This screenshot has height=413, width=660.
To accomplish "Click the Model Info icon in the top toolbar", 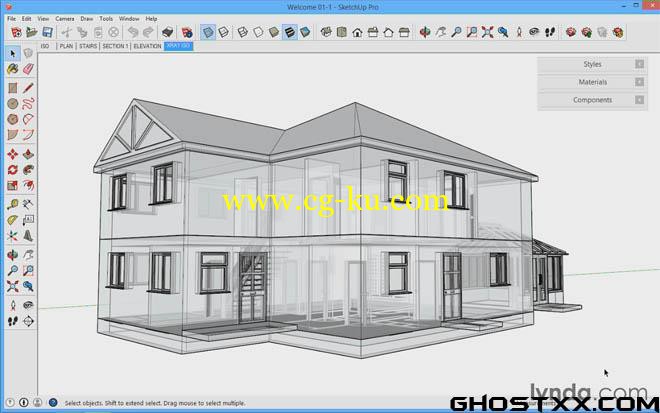I will tap(187, 32).
